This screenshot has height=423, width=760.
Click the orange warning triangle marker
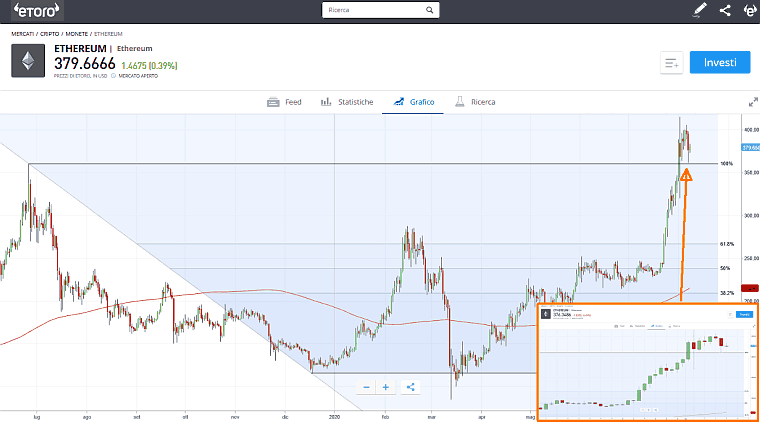[x=686, y=176]
